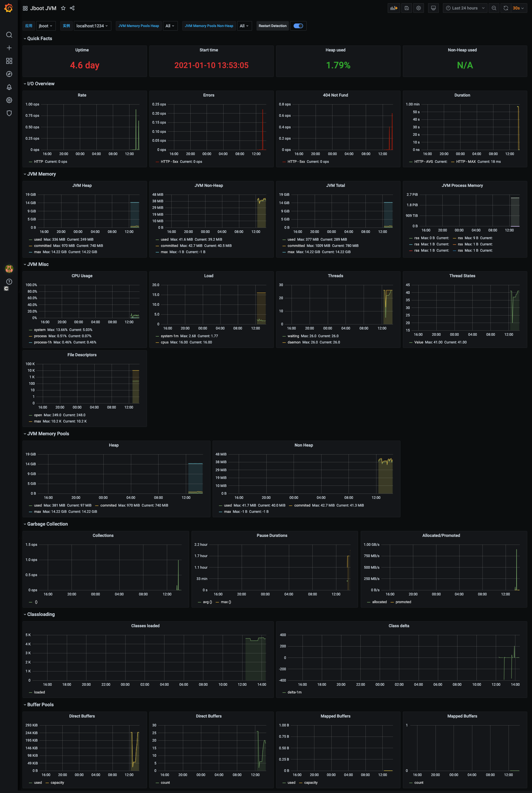The height and width of the screenshot is (793, 532).
Task: Click the Jboot JVM dashboard title
Action: click(x=43, y=8)
